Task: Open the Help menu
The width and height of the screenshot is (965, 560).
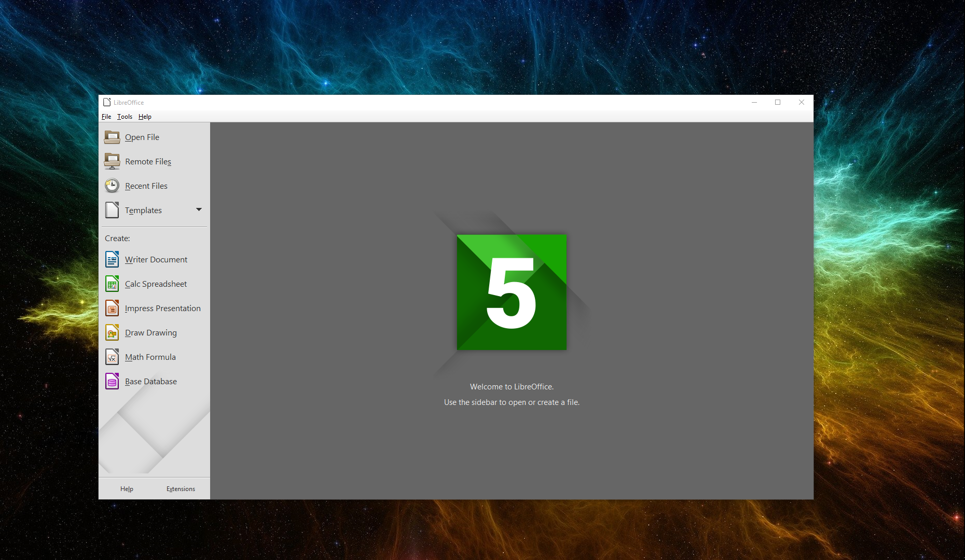Action: point(145,116)
